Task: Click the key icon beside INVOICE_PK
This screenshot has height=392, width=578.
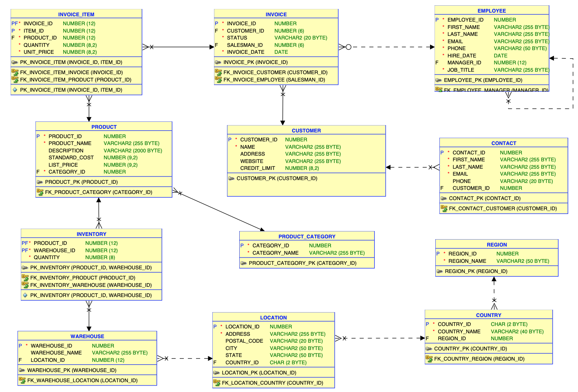Action: (218, 62)
